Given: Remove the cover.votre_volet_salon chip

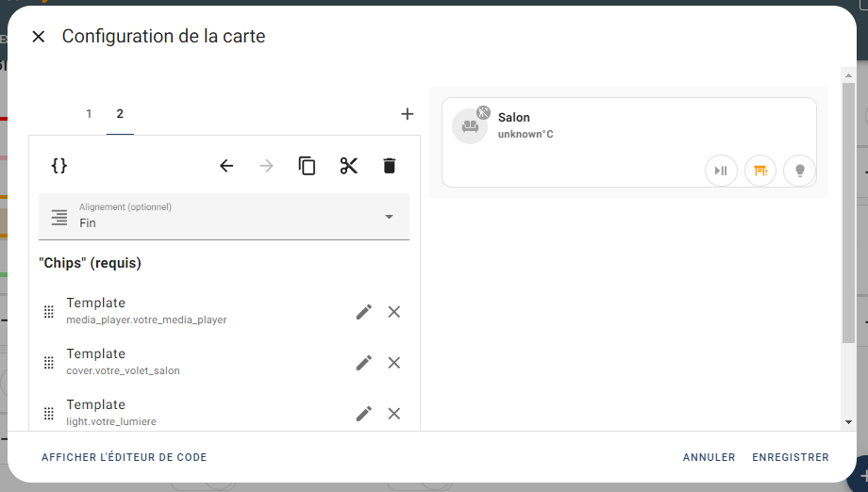Looking at the screenshot, I should 394,363.
